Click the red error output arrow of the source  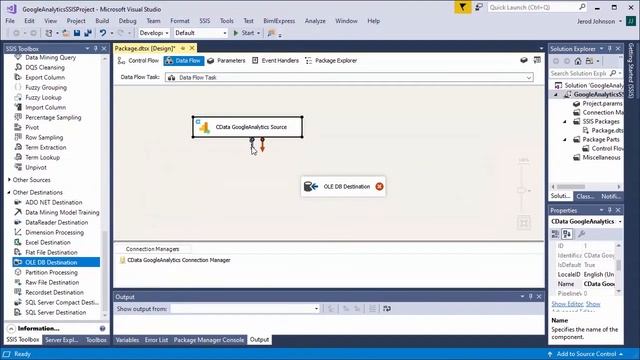point(262,145)
